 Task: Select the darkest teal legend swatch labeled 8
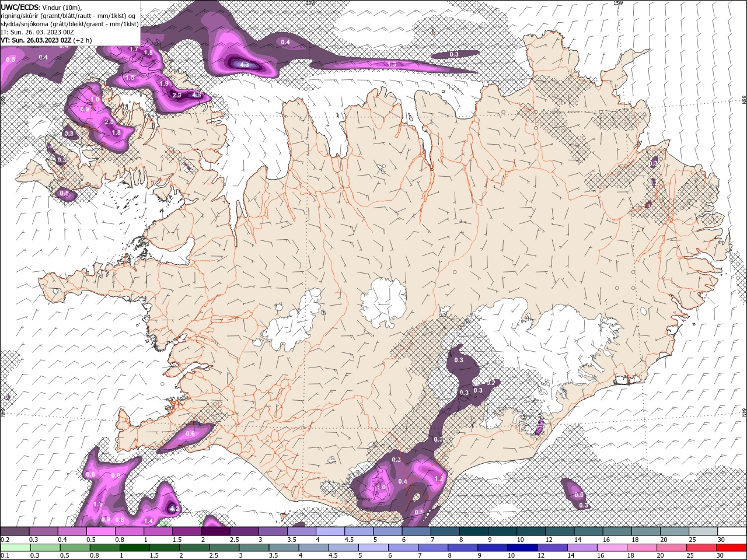coord(473,531)
